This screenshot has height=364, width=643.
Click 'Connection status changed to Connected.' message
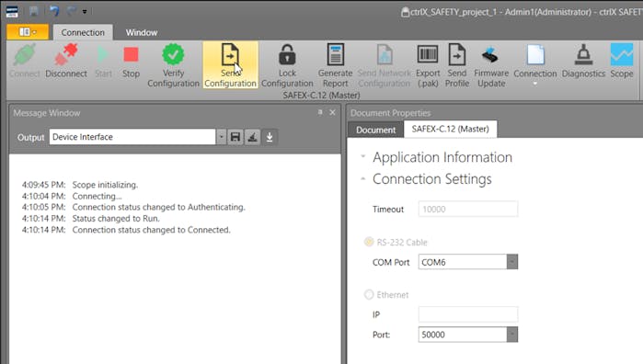coord(151,230)
